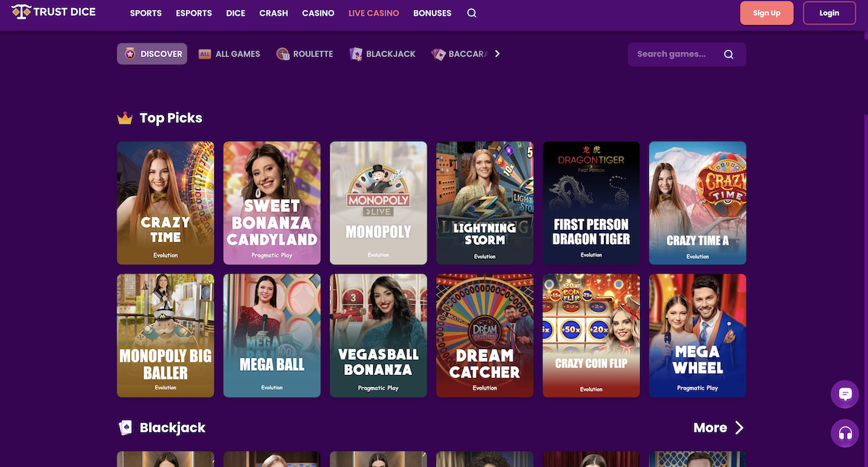Click the Top Picks heading text
This screenshot has width=868, height=467.
coord(171,118)
